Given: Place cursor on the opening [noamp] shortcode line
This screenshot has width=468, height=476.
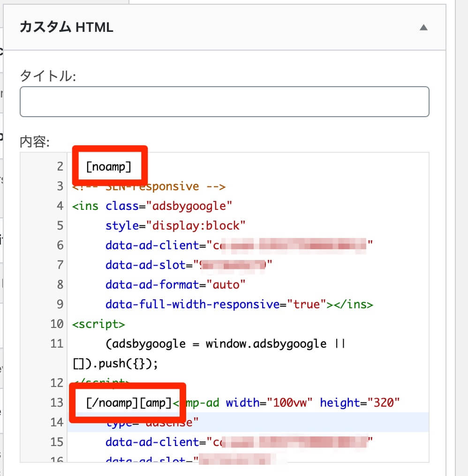Looking at the screenshot, I should click(108, 167).
